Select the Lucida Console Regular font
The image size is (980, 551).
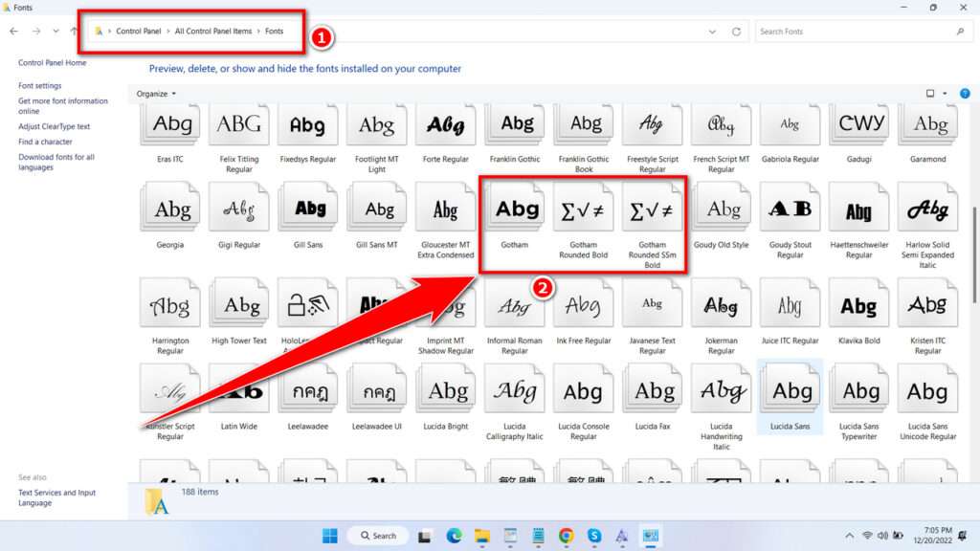583,403
